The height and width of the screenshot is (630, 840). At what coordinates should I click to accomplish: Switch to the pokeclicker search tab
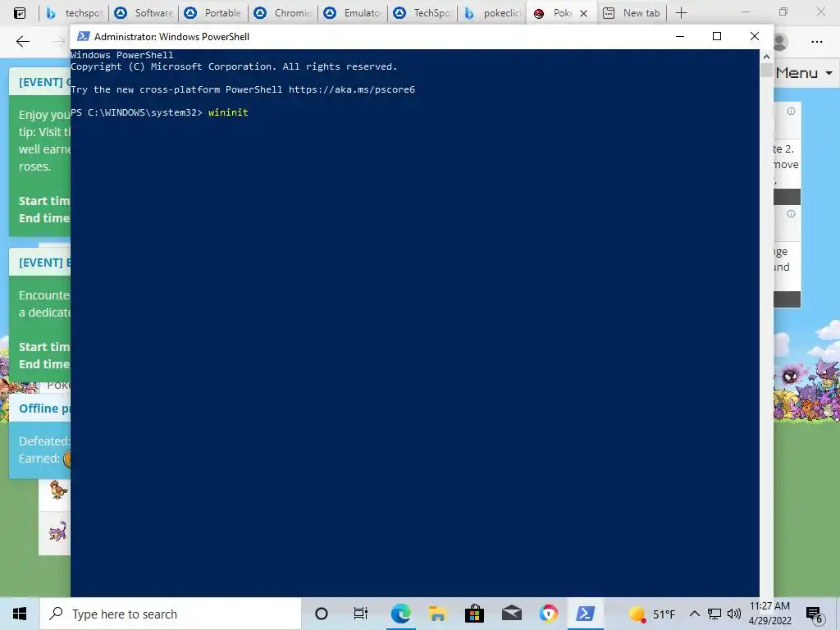click(x=492, y=13)
